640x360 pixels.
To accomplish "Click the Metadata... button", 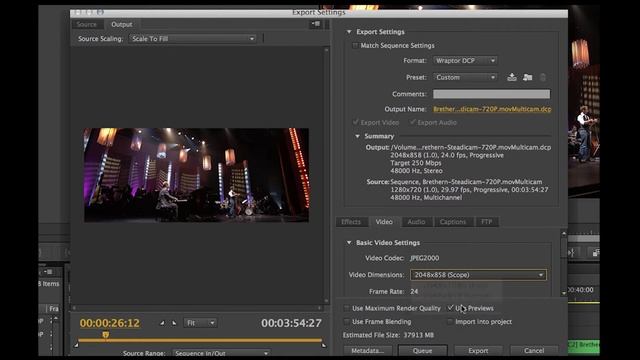I will [367, 351].
